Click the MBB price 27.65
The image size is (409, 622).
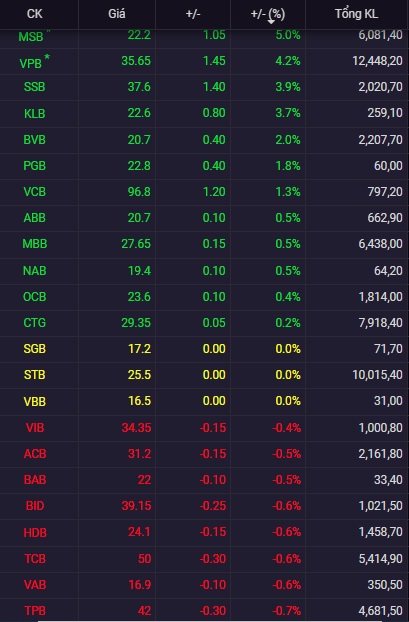coord(136,244)
